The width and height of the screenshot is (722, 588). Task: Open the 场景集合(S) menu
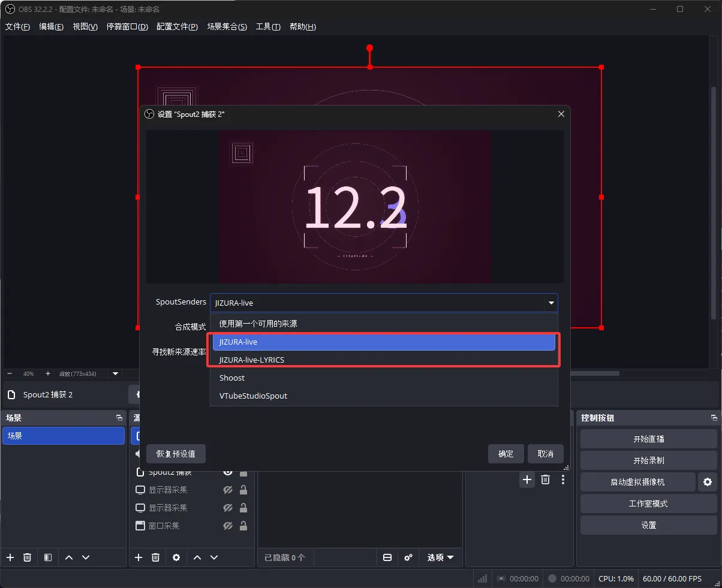[227, 27]
